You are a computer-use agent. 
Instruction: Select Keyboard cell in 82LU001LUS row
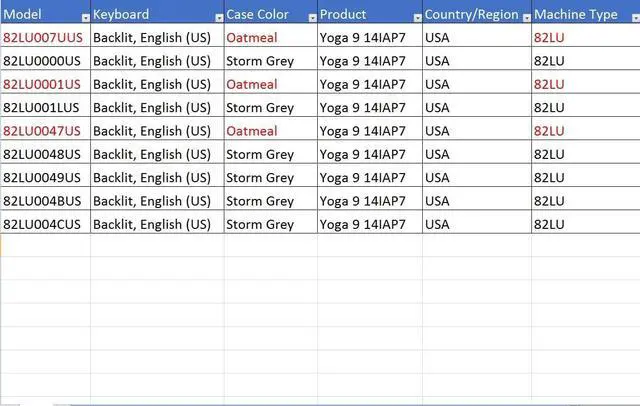pos(157,107)
